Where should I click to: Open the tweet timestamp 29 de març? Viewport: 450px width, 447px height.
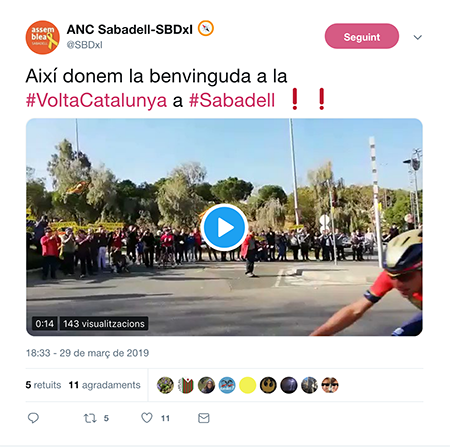(x=87, y=353)
